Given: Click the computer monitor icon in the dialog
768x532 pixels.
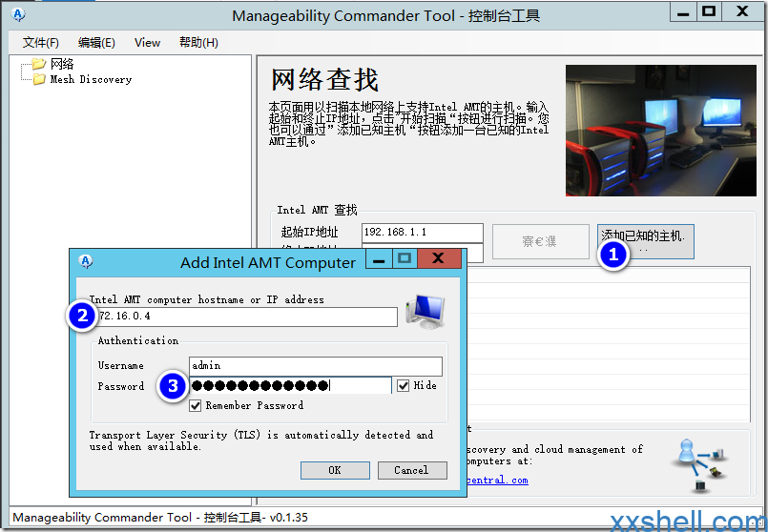Looking at the screenshot, I should pyautogui.click(x=426, y=311).
